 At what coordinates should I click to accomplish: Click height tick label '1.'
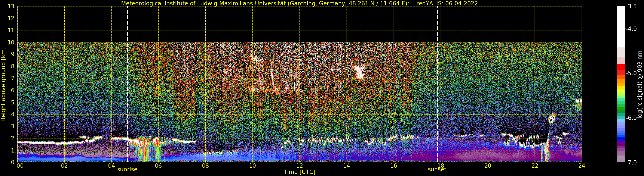(x=13, y=150)
